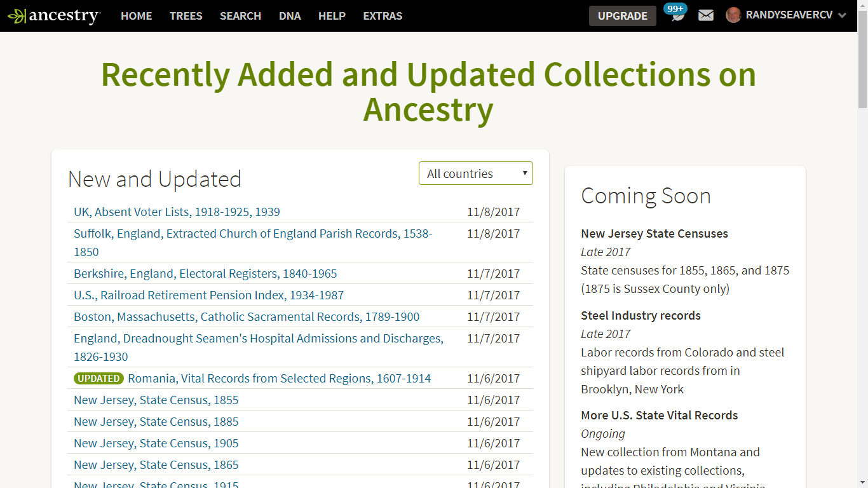
Task: Select EXTRAS in the top navigation
Action: pyautogui.click(x=382, y=16)
